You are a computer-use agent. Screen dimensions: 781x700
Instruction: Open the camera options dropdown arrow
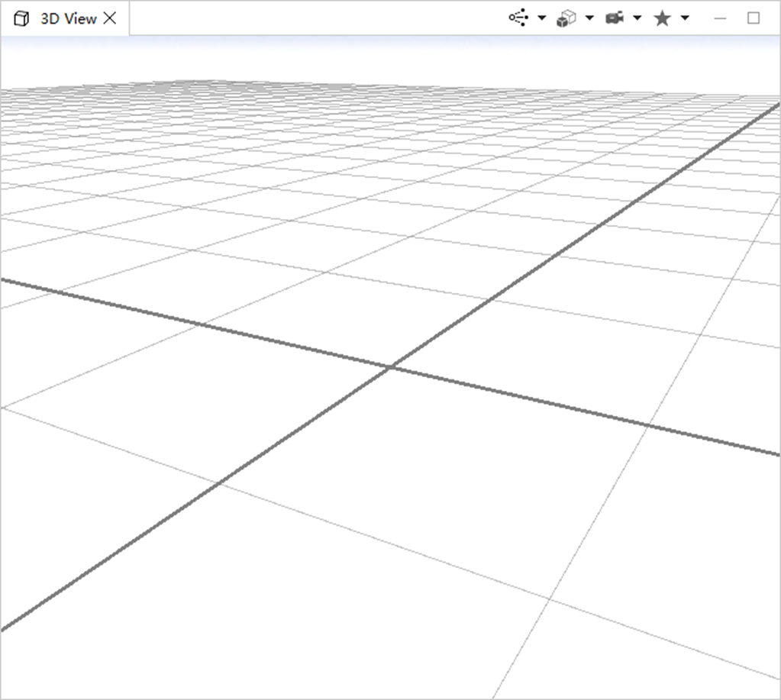[637, 18]
